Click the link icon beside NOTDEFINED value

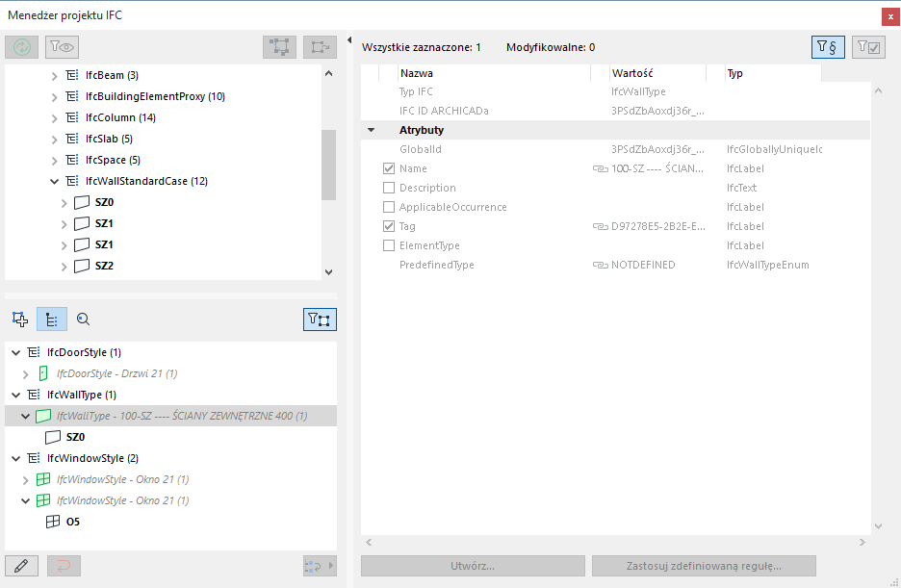pyautogui.click(x=601, y=266)
